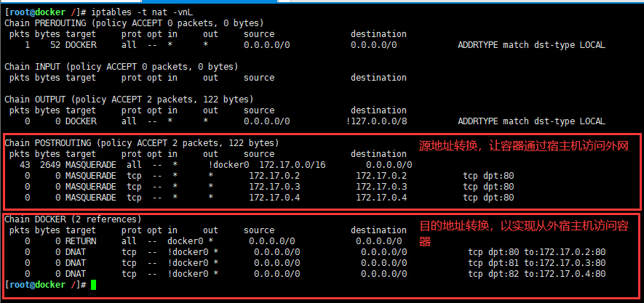Click the DOCKER target in the OUTPUT chain
Screen dimensions: 644x303
pyautogui.click(x=81, y=121)
